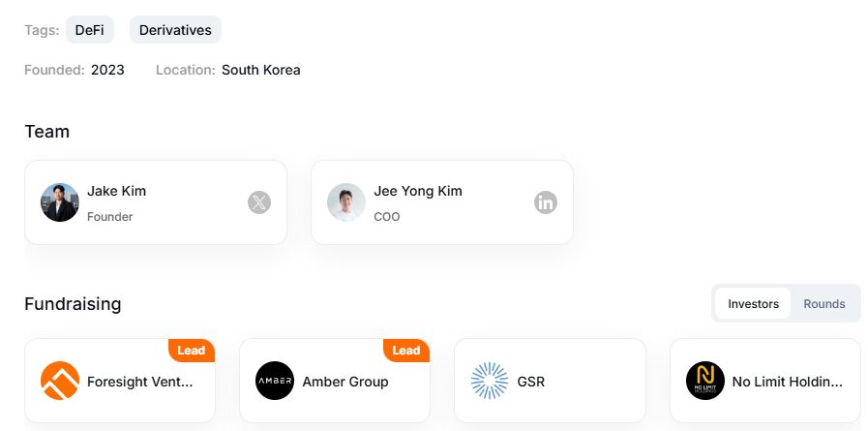This screenshot has width=868, height=431.
Task: Open the No Limit Holdings investor name
Action: pyautogui.click(x=787, y=382)
